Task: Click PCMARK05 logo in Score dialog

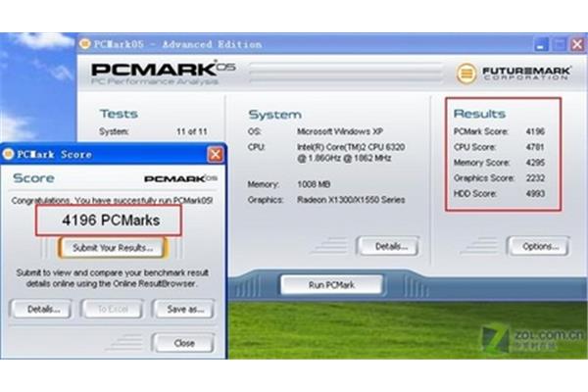Action: pos(180,178)
